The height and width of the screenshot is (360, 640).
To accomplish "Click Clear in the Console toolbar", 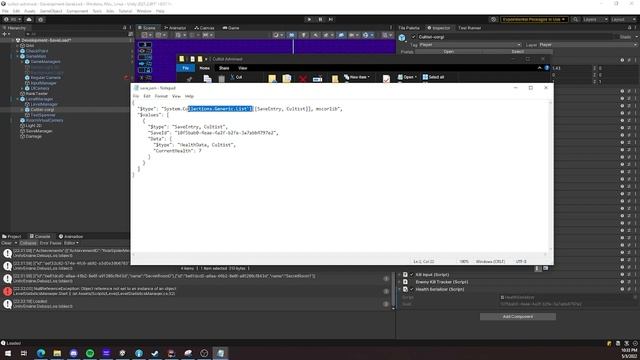I will [x=7, y=243].
